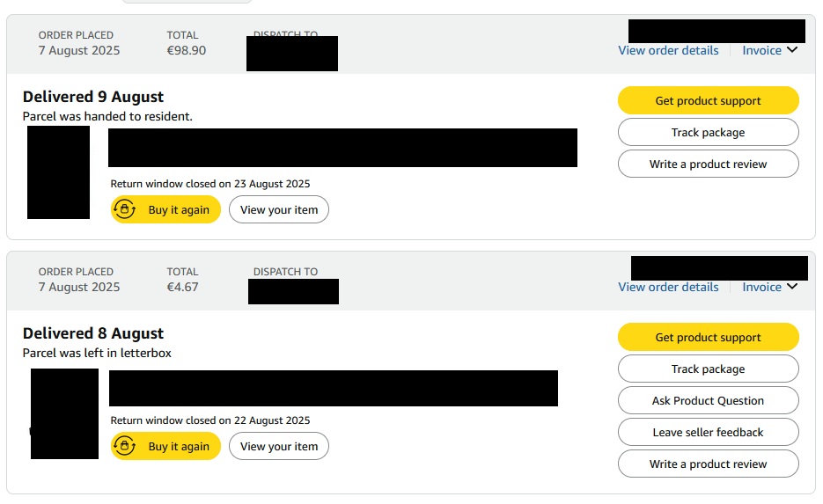View your item from the 8 August delivery
The width and height of the screenshot is (823, 504).
[x=279, y=446]
